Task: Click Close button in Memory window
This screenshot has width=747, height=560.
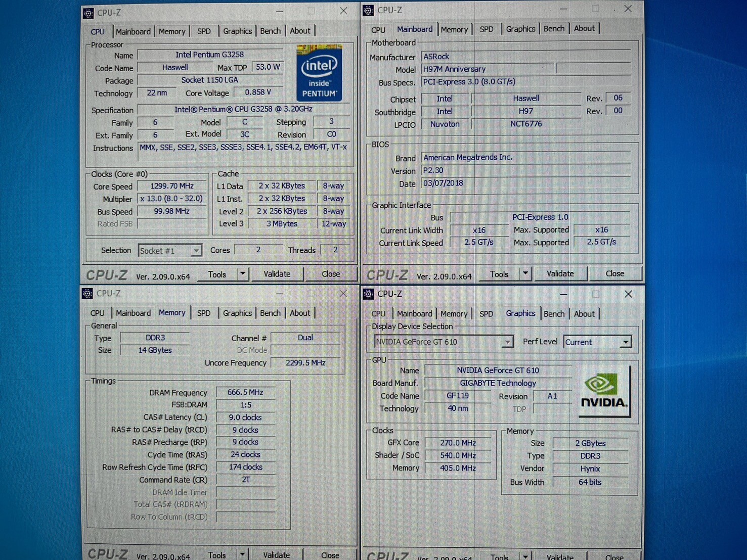Action: click(330, 554)
